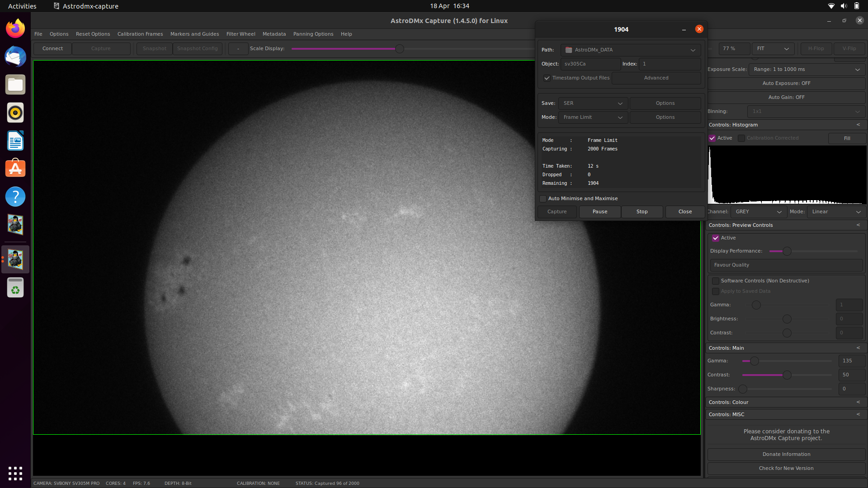Open the File menu
Screen dimensions: 868x488
[38, 34]
